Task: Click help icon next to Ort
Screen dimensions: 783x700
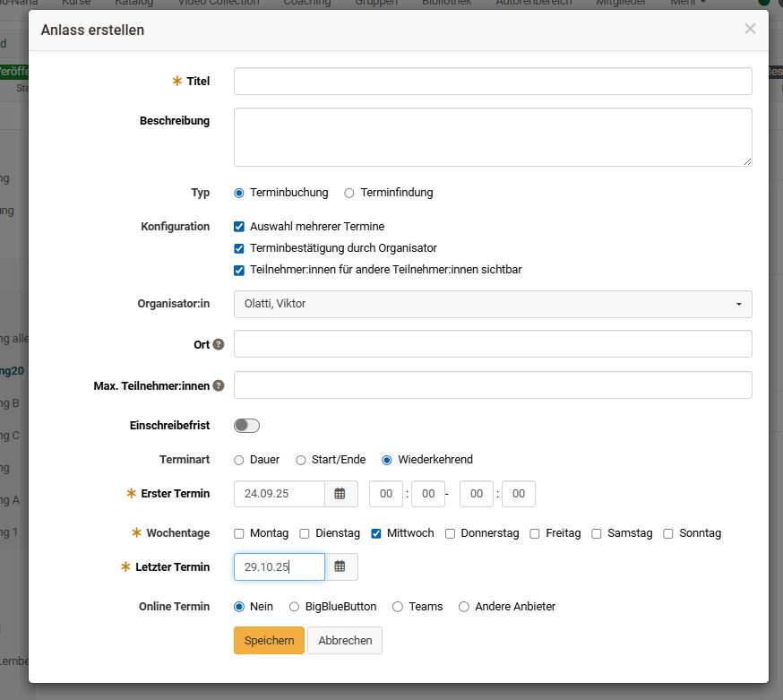Action: tap(219, 345)
